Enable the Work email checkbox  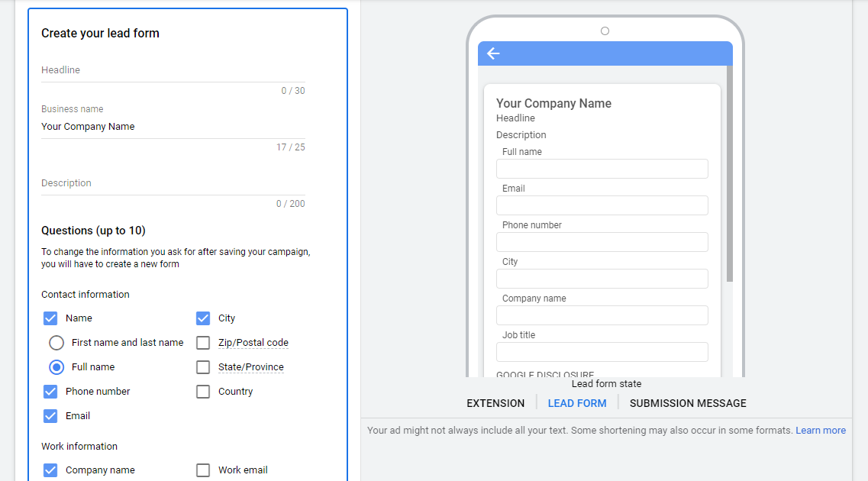coord(203,470)
